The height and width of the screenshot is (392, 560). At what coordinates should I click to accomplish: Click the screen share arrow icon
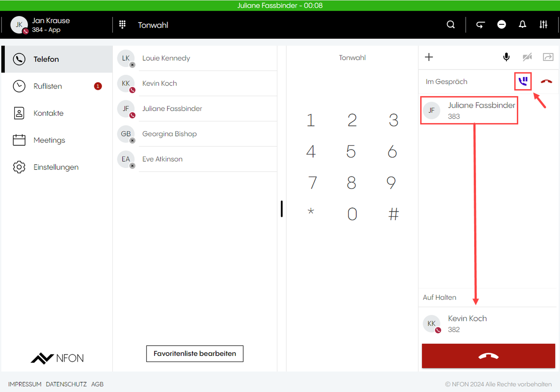click(548, 57)
